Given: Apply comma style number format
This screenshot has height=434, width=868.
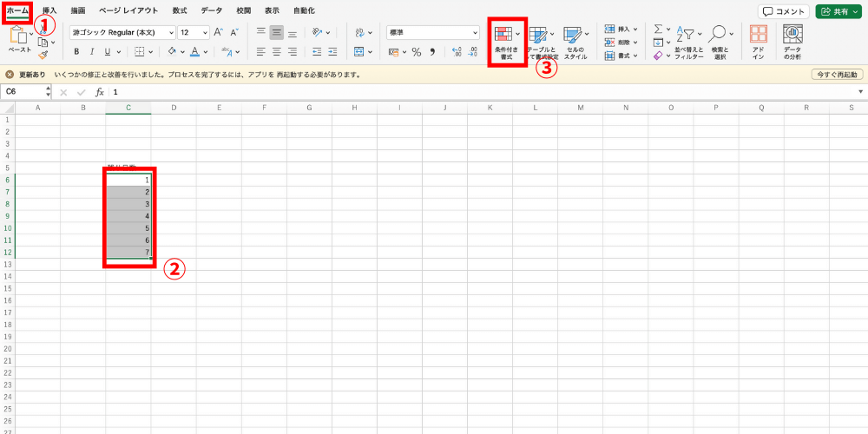Looking at the screenshot, I should click(433, 51).
